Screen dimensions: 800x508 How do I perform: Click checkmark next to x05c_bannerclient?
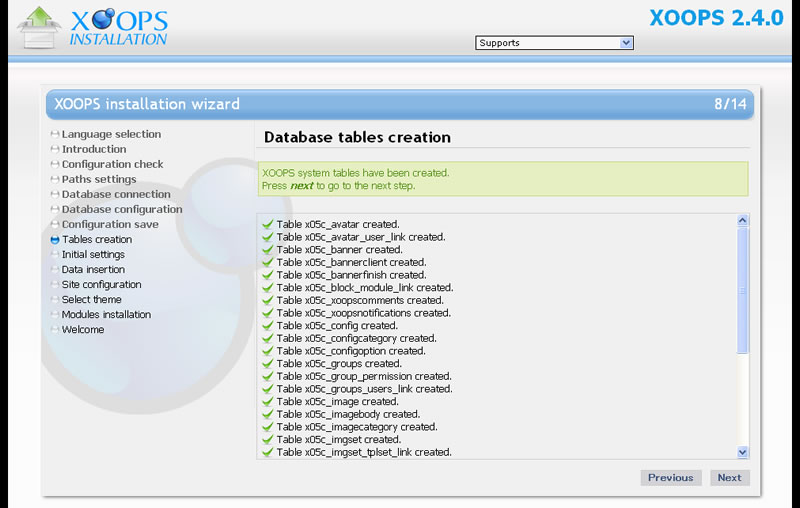click(267, 262)
